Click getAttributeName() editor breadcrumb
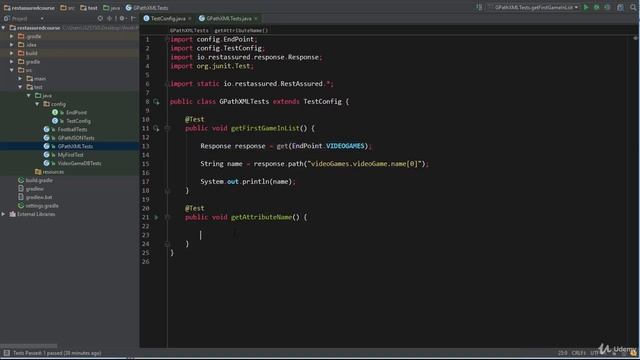The height and width of the screenshot is (360, 640). (241, 31)
